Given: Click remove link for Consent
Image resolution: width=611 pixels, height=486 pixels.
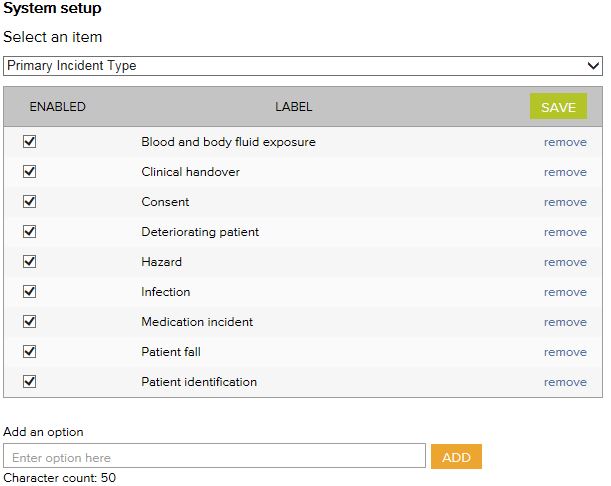Looking at the screenshot, I should click(565, 202).
